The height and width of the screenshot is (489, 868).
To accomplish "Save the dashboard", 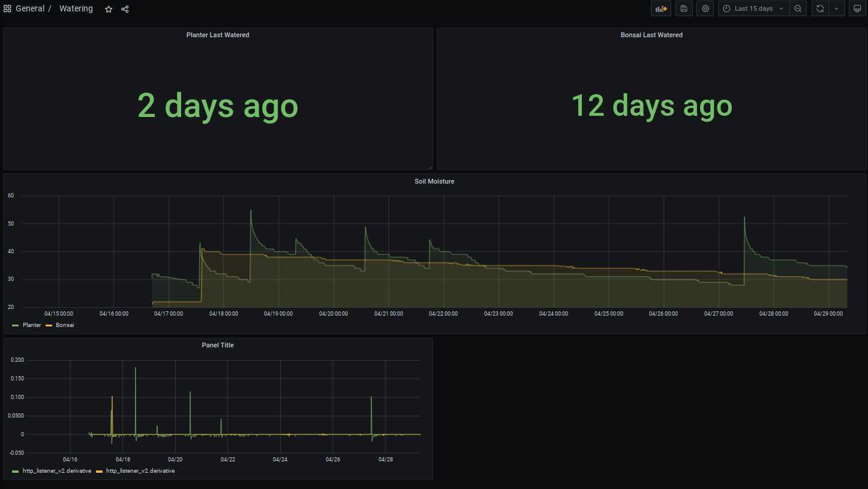I will (684, 9).
